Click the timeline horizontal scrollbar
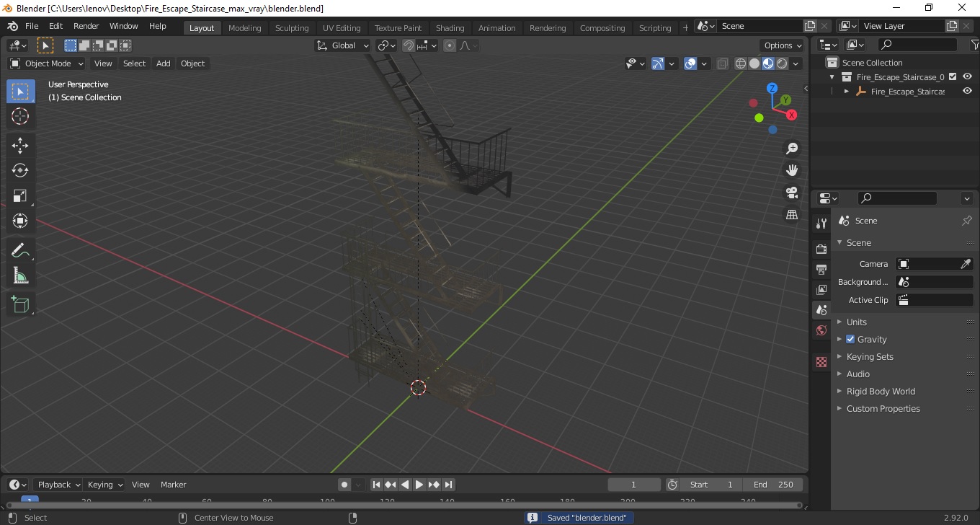This screenshot has height=525, width=980. [x=404, y=505]
